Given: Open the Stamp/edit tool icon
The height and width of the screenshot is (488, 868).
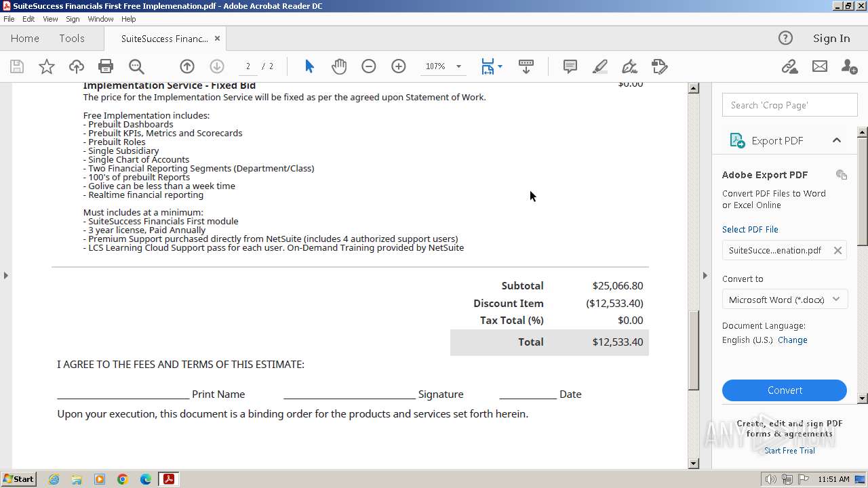Looking at the screenshot, I should (660, 66).
